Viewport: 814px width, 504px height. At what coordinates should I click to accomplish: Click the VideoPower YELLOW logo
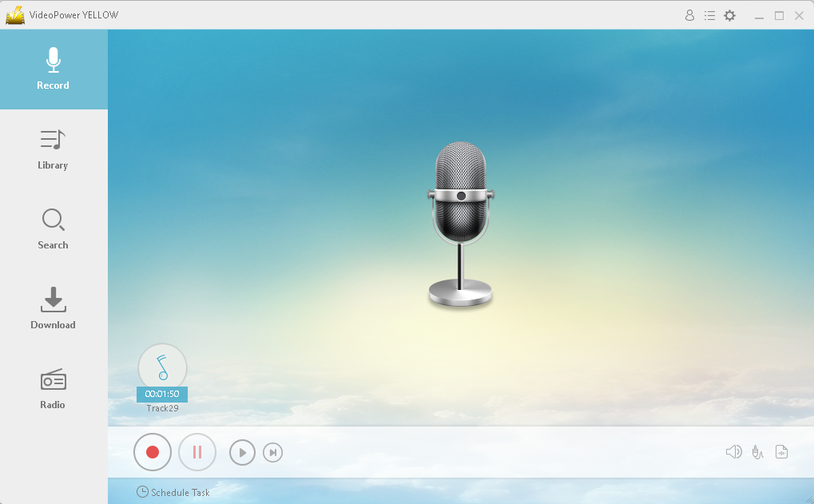14,14
